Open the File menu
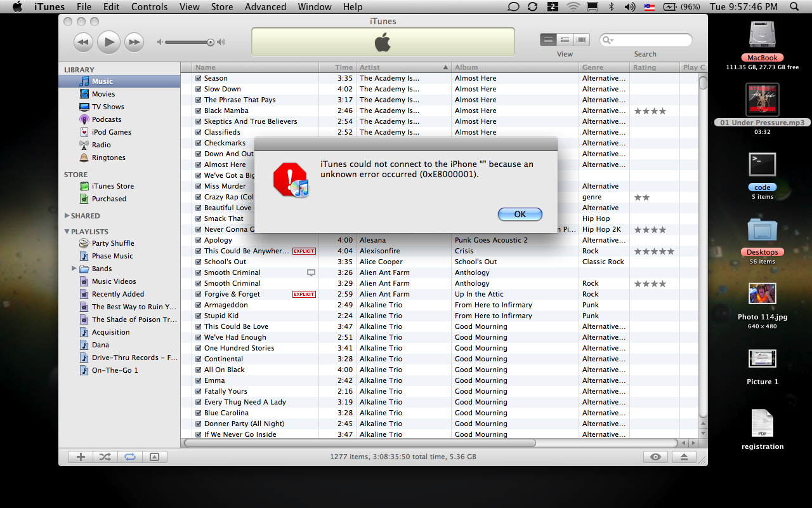This screenshot has width=812, height=508. pos(84,7)
